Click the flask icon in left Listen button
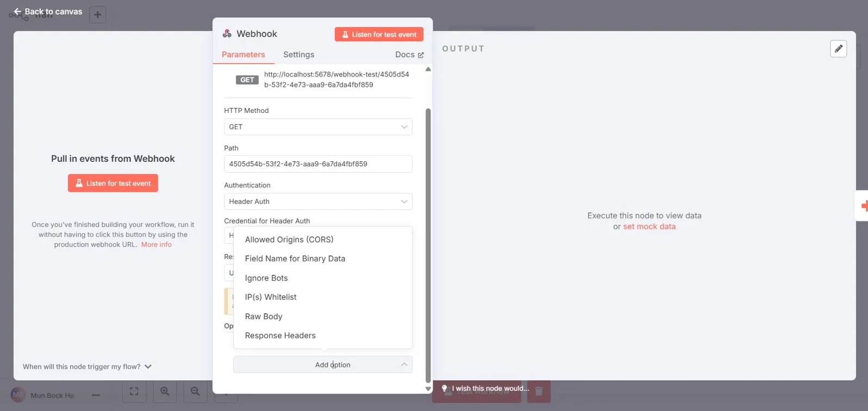868x411 pixels. 79,183
